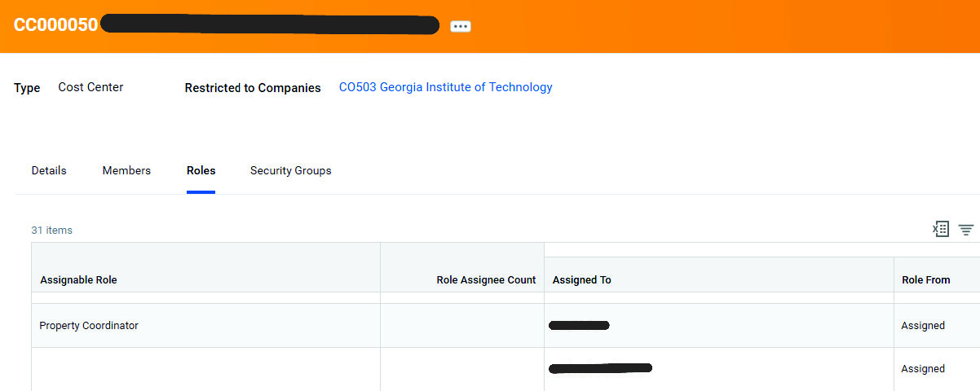Click Assigned in the Property Coordinator row
Image resolution: width=980 pixels, height=391 pixels.
[923, 326]
